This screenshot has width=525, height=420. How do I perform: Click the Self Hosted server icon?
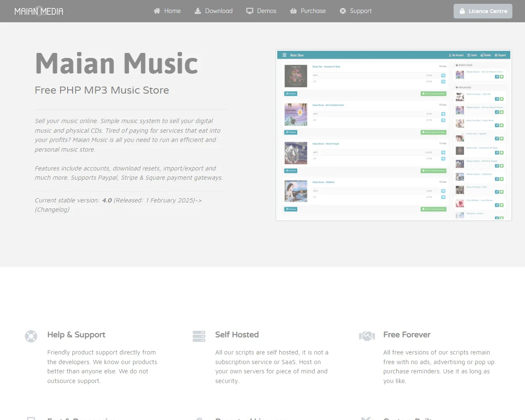(199, 336)
